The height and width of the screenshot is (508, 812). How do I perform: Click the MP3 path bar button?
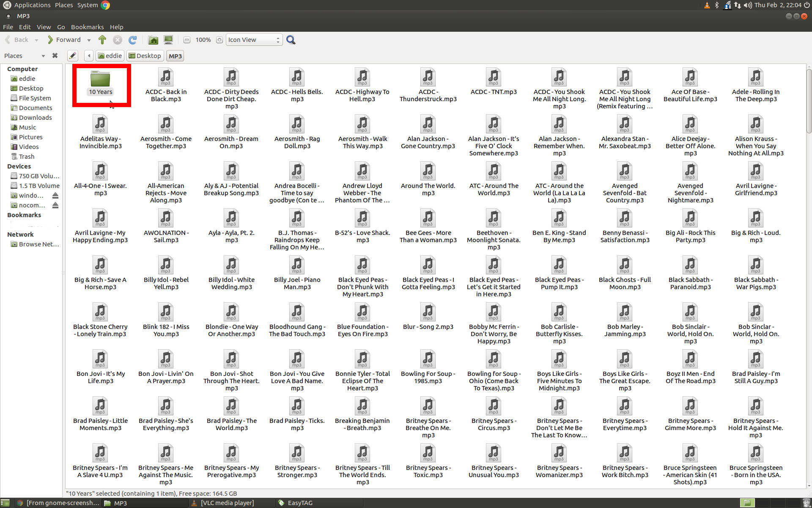pyautogui.click(x=175, y=56)
